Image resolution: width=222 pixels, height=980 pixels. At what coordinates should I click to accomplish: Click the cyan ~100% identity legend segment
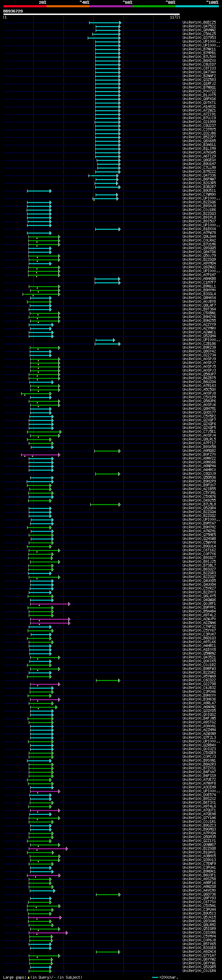(x=197, y=7)
